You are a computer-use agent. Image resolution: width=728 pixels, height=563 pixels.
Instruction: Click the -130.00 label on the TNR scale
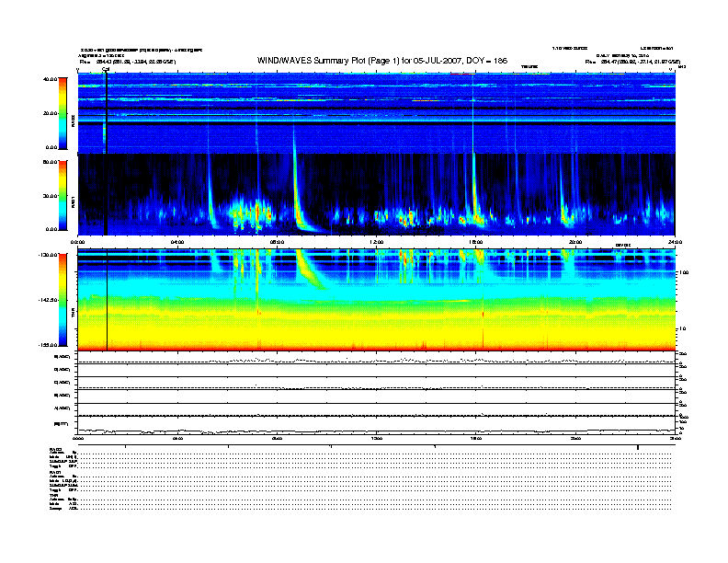[49, 255]
